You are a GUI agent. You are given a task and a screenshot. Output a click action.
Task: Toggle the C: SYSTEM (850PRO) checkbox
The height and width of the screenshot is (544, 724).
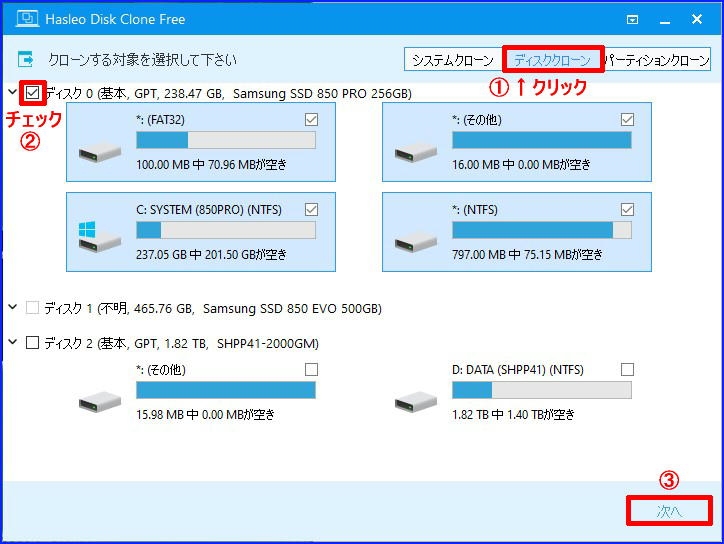[x=311, y=210]
